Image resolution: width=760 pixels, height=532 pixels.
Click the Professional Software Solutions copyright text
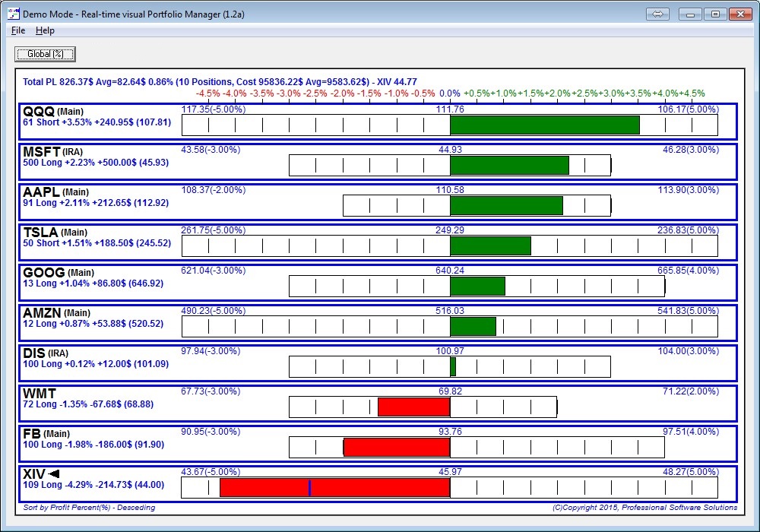click(644, 507)
